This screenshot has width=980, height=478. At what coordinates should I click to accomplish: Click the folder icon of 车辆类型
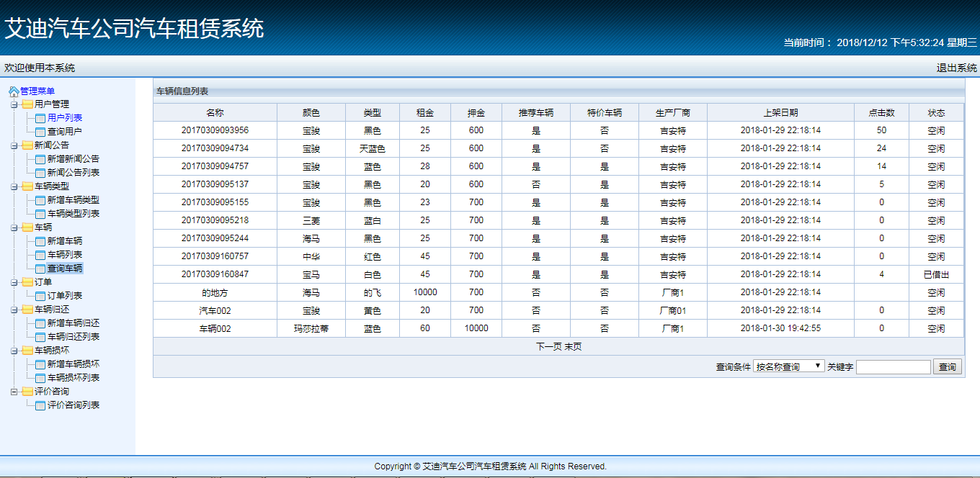pos(27,186)
